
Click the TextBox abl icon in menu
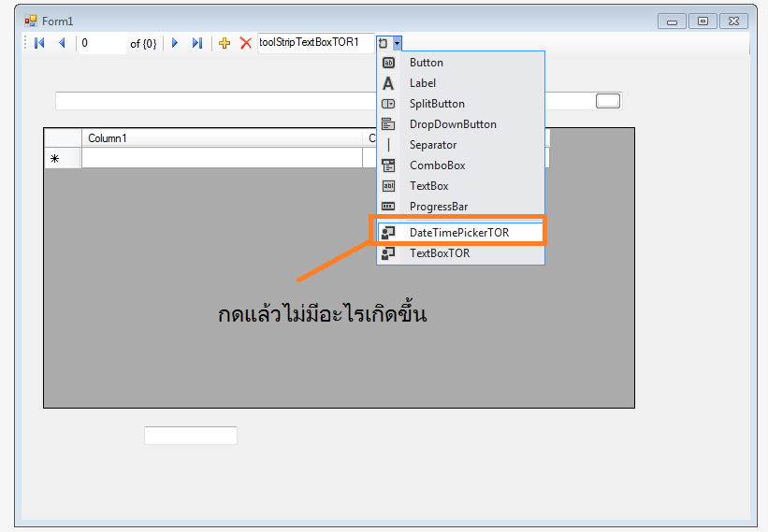[388, 186]
